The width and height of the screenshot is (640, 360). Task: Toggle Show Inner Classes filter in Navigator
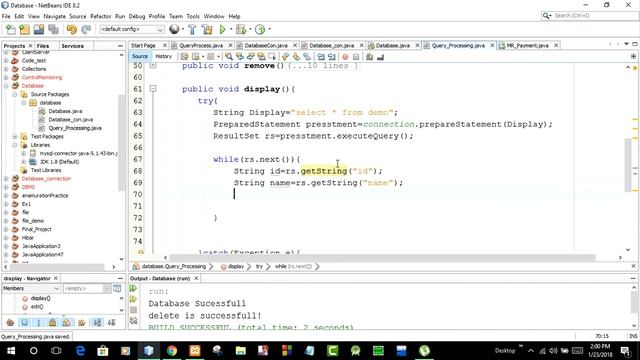[x=67, y=322]
